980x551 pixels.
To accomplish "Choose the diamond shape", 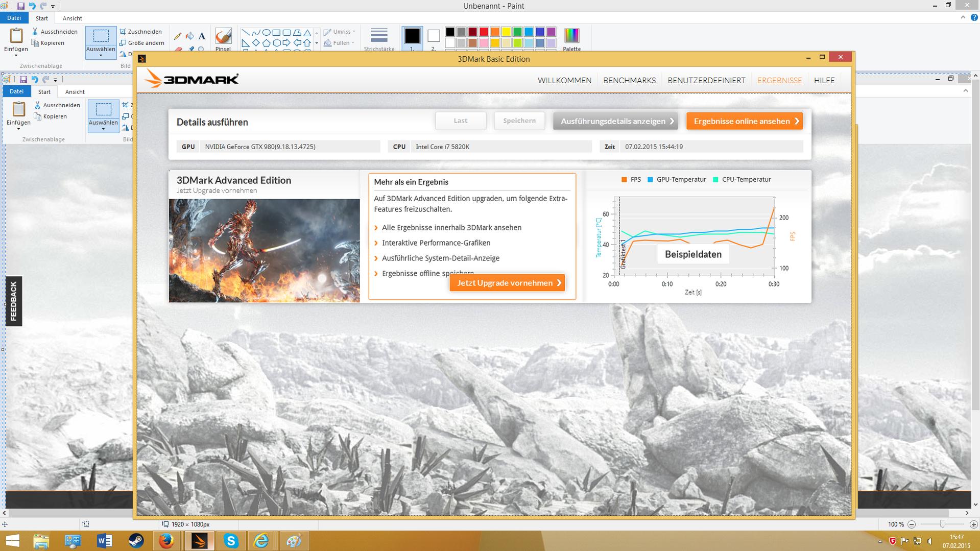I will pyautogui.click(x=256, y=43).
